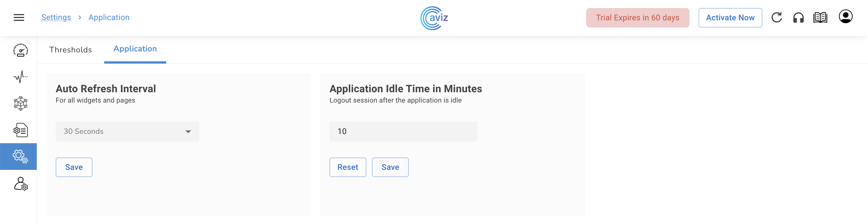Open the health monitoring pulse icon

[x=21, y=77]
